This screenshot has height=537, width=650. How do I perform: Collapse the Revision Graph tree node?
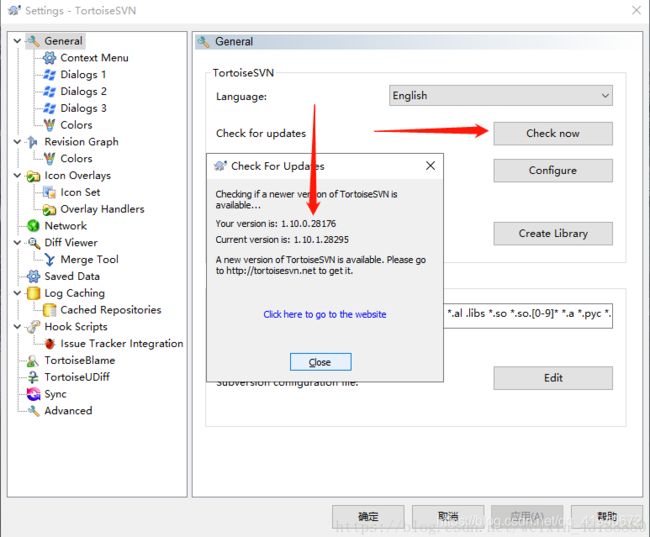pos(17,142)
